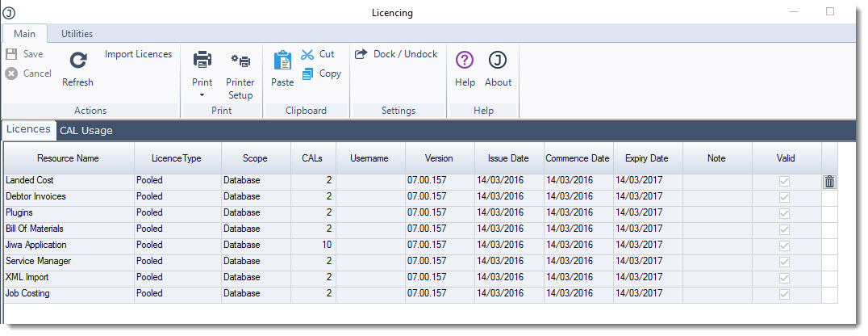Click the Note column header

pyautogui.click(x=717, y=158)
